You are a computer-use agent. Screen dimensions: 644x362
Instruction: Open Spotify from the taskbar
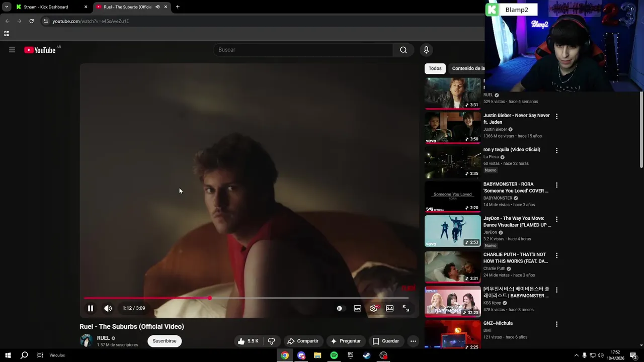[x=334, y=355]
